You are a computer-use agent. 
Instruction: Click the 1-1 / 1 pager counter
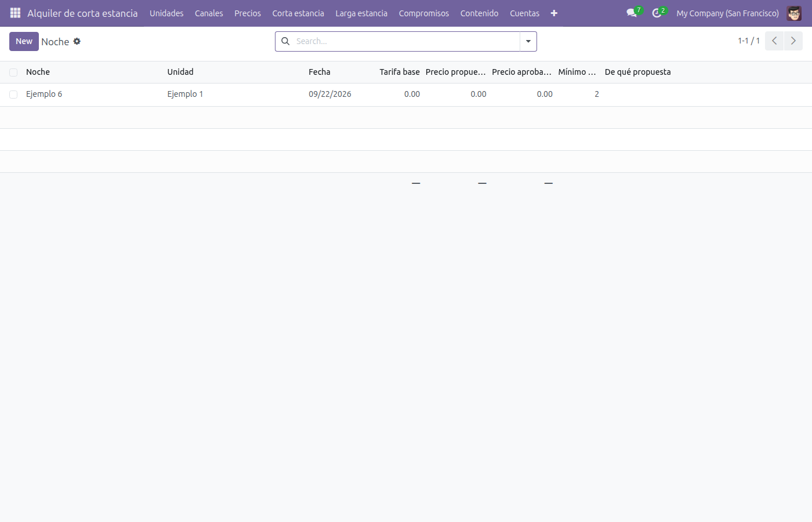point(749,41)
